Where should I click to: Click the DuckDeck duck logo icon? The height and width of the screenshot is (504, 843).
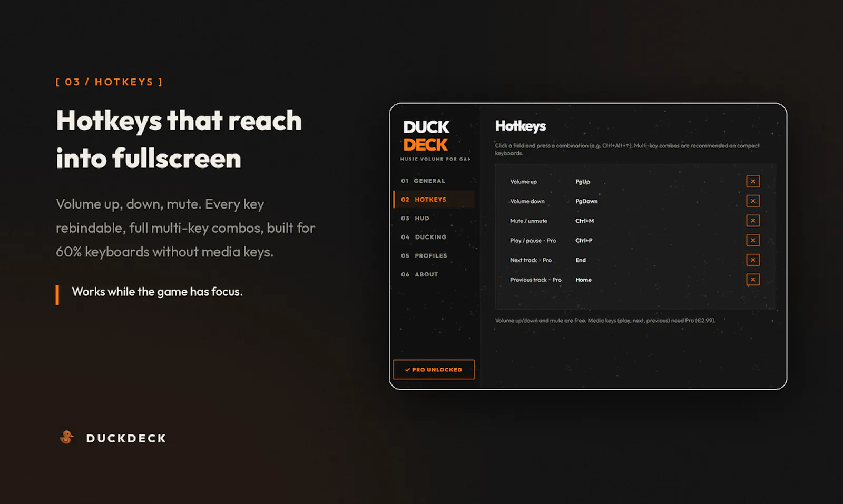pos(66,437)
